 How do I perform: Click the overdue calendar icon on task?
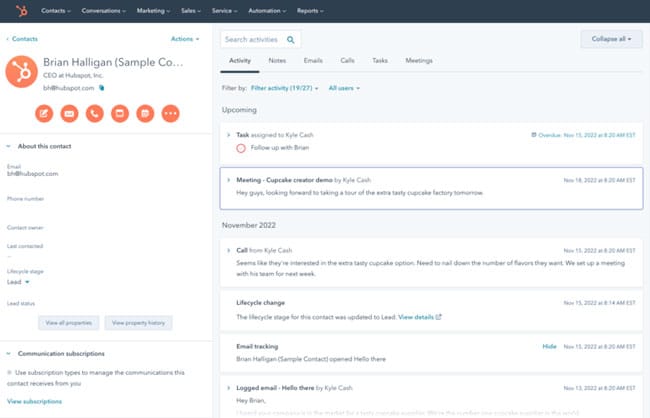point(534,135)
